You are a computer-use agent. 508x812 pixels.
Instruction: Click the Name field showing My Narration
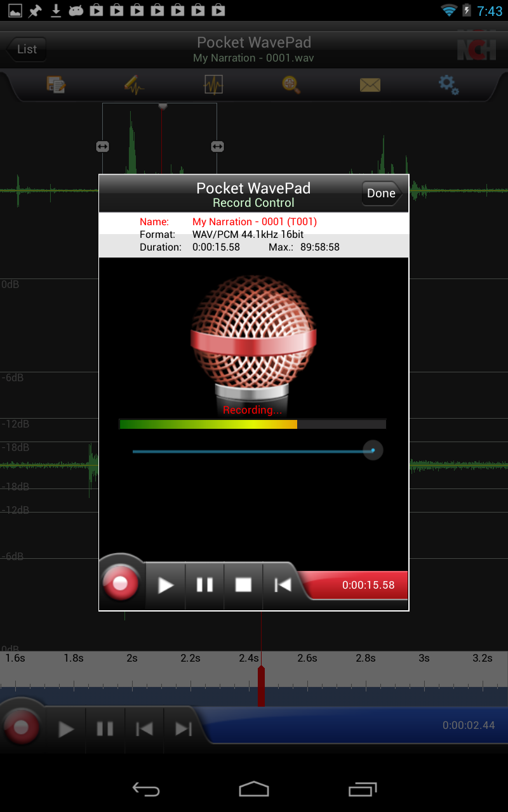[x=254, y=222]
